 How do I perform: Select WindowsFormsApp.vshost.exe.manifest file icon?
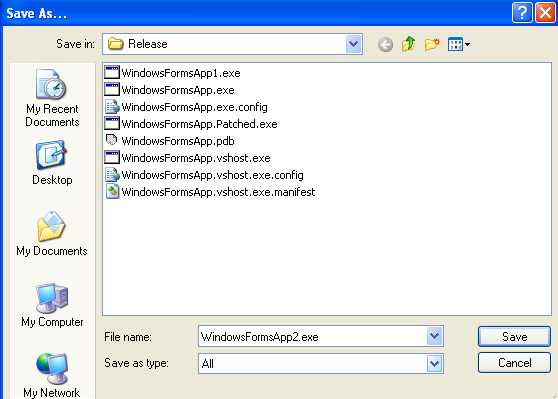[112, 191]
